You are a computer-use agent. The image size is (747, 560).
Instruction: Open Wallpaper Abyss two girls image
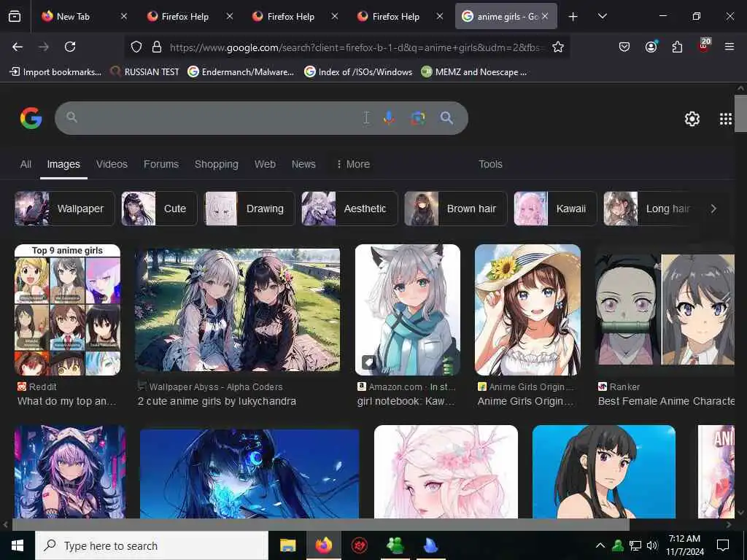click(237, 310)
